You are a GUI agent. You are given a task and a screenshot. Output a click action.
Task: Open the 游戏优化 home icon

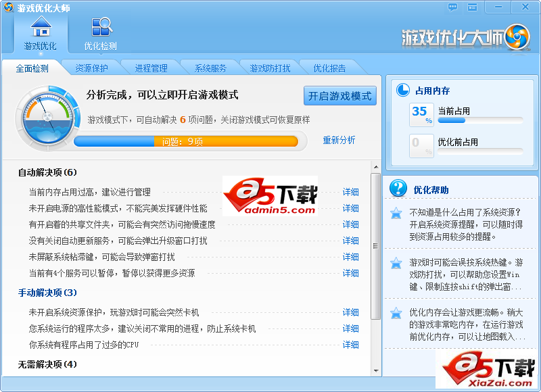(x=41, y=27)
